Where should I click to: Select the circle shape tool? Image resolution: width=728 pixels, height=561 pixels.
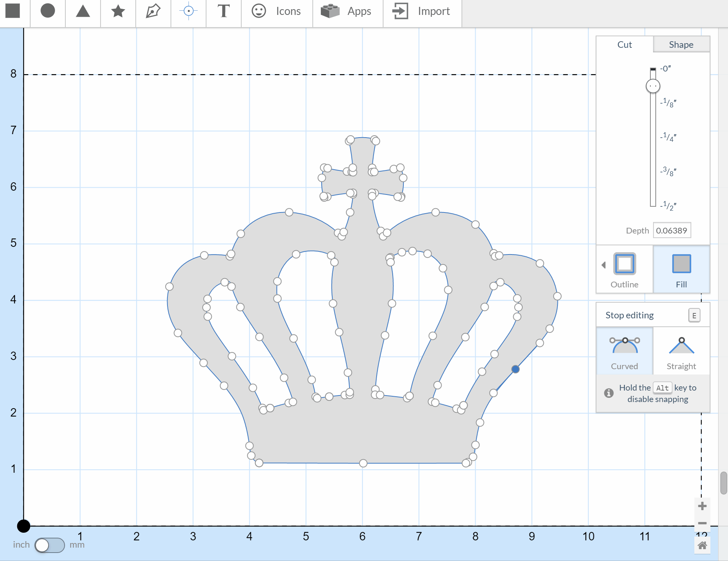[x=48, y=11]
